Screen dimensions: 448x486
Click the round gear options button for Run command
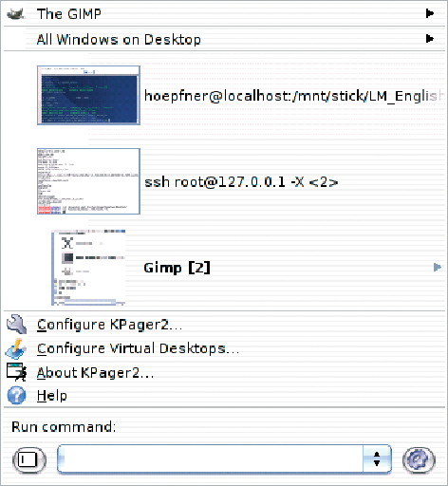pos(419,460)
